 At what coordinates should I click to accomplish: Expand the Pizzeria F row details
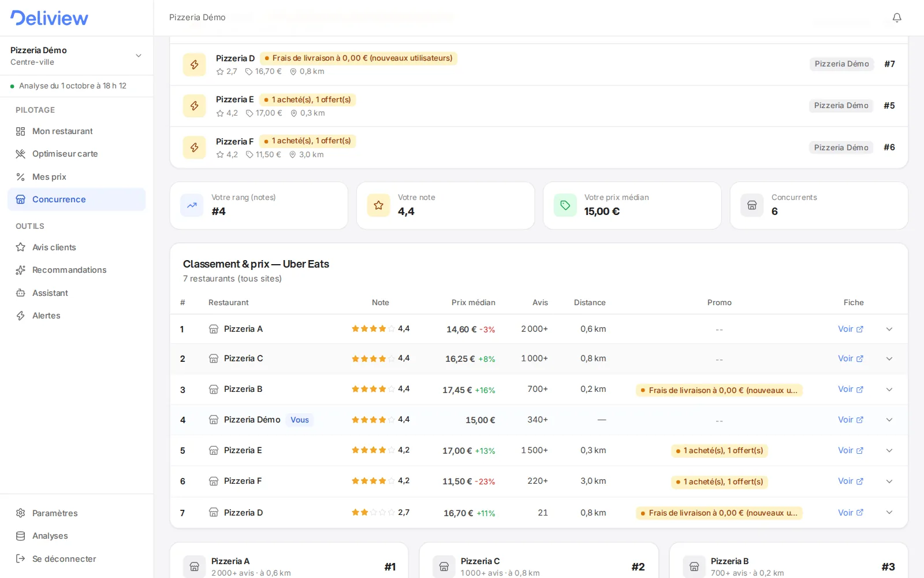(889, 481)
